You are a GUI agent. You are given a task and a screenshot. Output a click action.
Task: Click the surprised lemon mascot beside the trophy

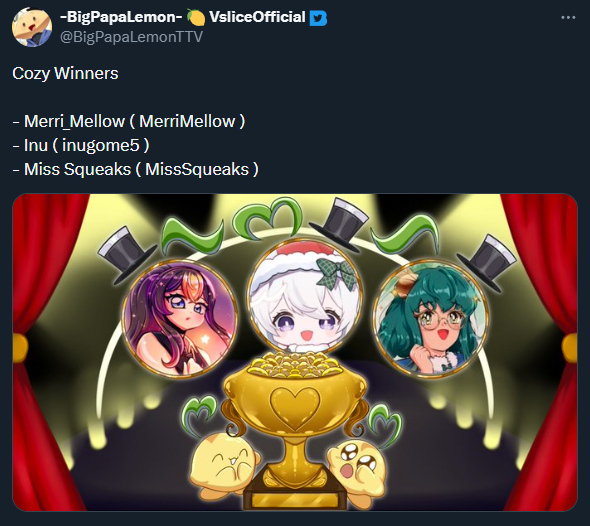coord(357,466)
